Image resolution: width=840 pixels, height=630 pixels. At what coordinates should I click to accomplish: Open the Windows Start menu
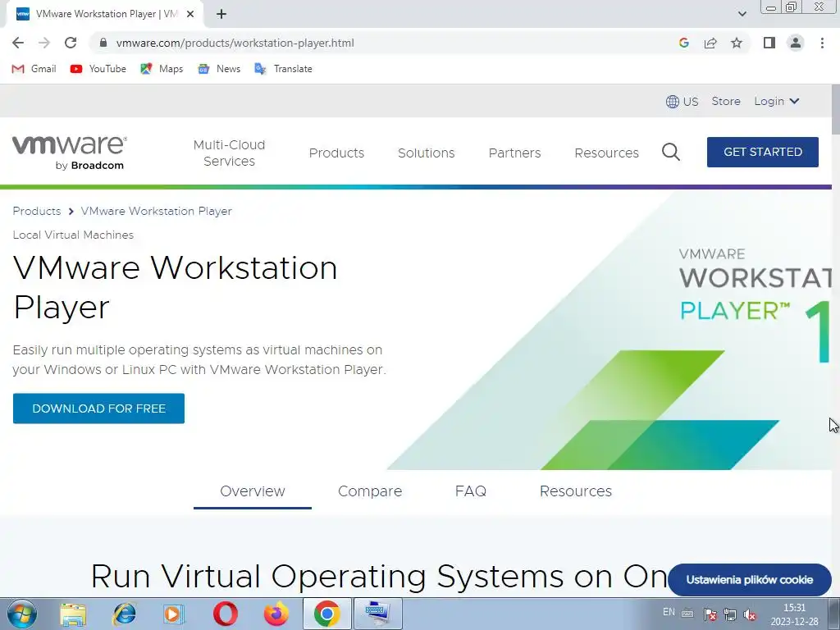22,614
